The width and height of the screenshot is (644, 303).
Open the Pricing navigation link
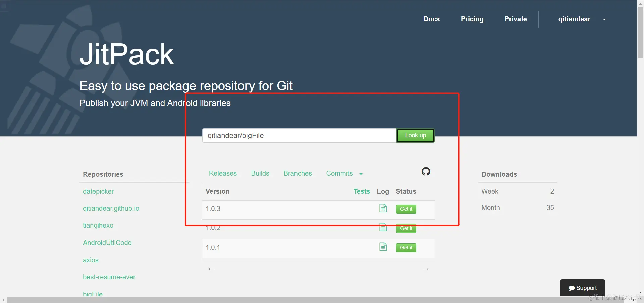click(472, 19)
